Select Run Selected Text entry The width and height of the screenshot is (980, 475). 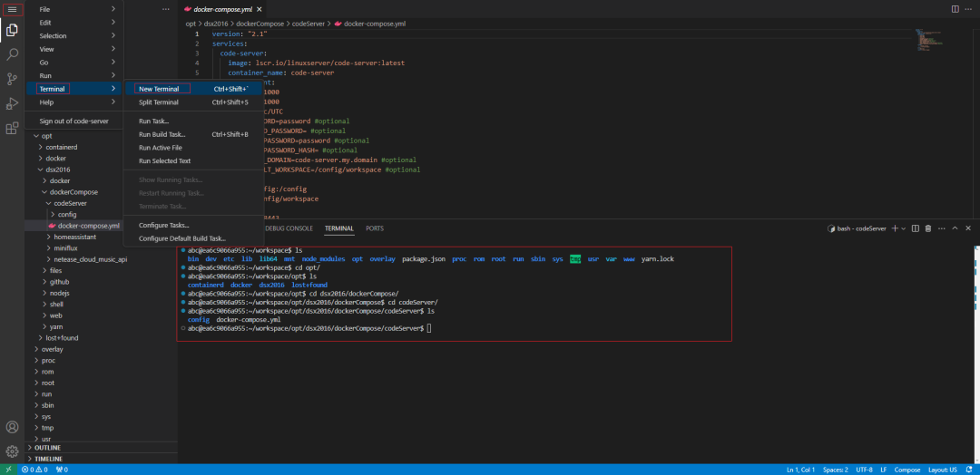(x=193, y=160)
